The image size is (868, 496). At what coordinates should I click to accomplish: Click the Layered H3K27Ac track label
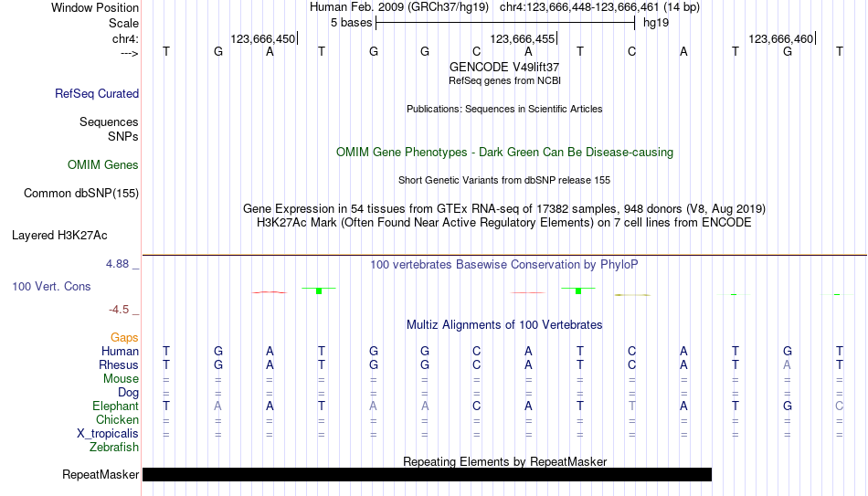(59, 236)
